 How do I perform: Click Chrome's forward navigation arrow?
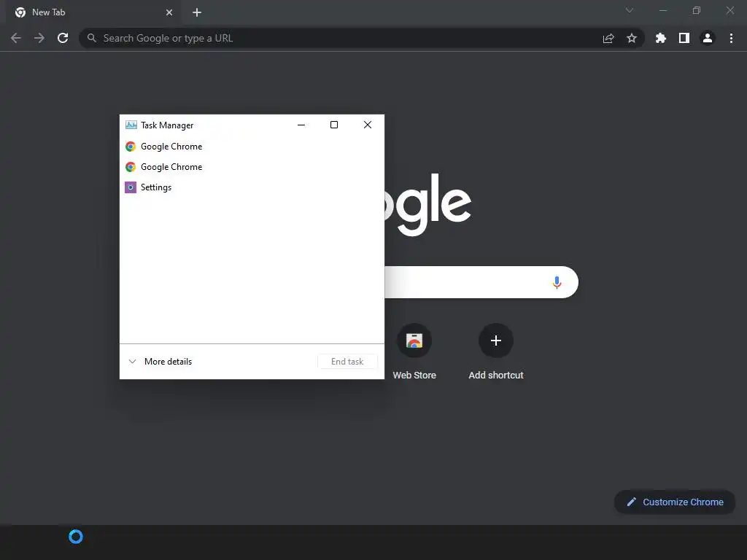(39, 38)
